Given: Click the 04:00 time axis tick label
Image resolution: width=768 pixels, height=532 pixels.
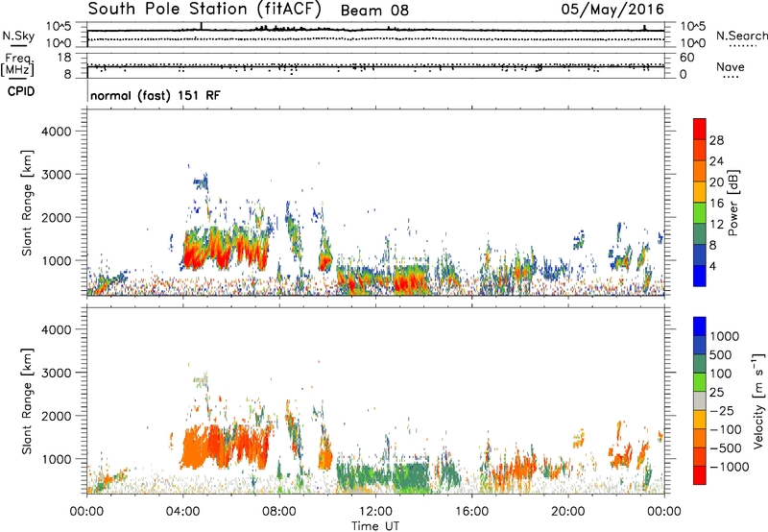Looking at the screenshot, I should 183,512.
